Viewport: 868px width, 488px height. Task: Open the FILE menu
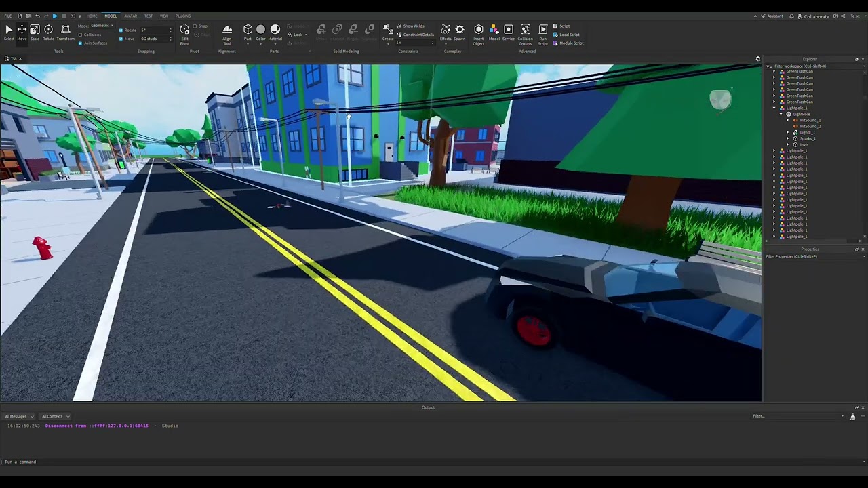(7, 16)
